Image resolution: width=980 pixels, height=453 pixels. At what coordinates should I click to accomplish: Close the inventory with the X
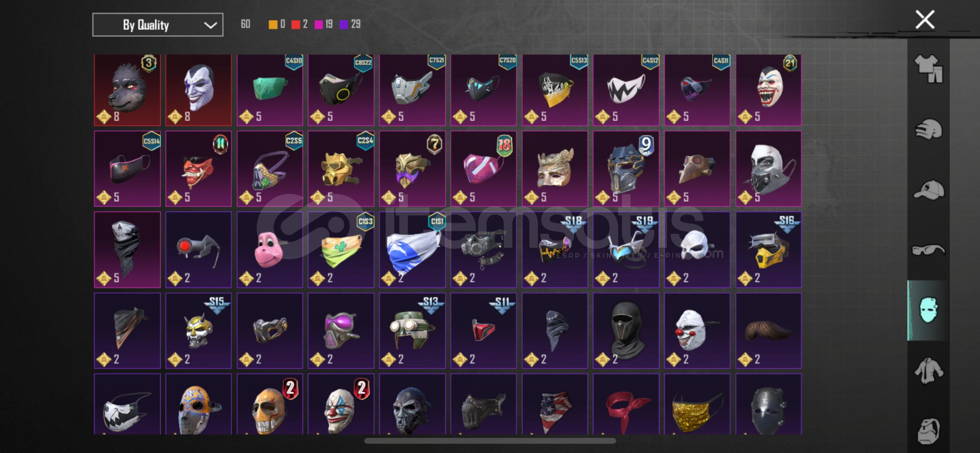pyautogui.click(x=925, y=19)
